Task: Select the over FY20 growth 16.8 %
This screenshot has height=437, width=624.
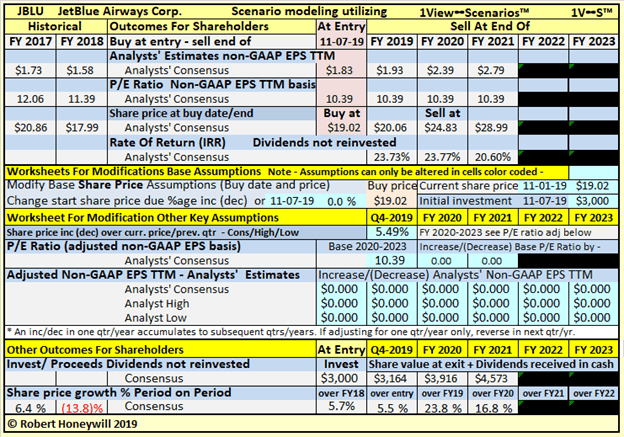Action: pyautogui.click(x=493, y=408)
